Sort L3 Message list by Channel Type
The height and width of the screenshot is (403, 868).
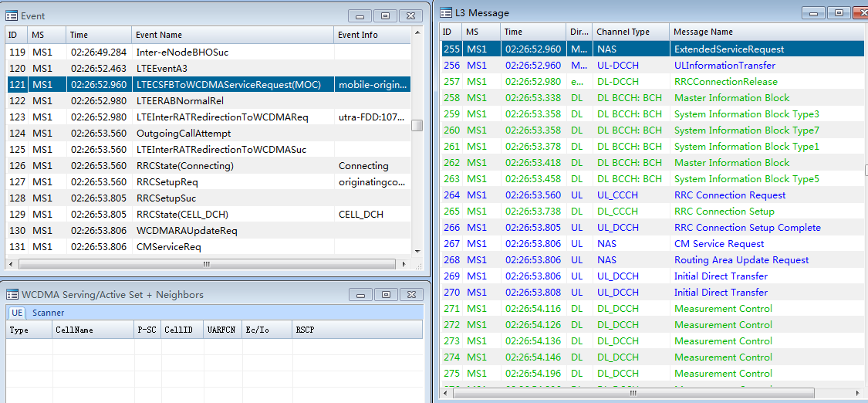click(x=630, y=32)
